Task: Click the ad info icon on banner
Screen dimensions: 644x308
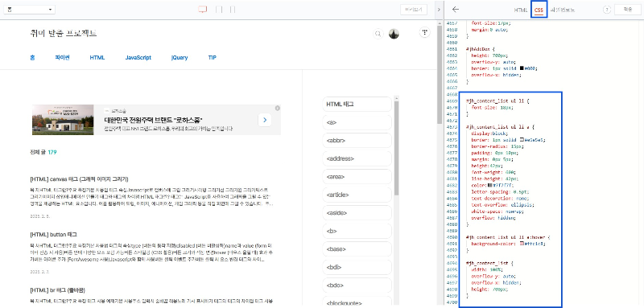Action: point(278,109)
